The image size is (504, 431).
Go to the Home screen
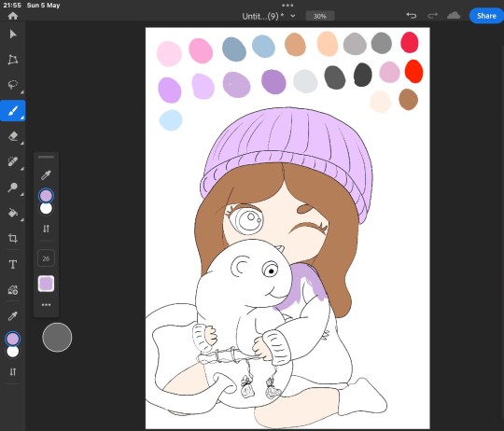13,16
